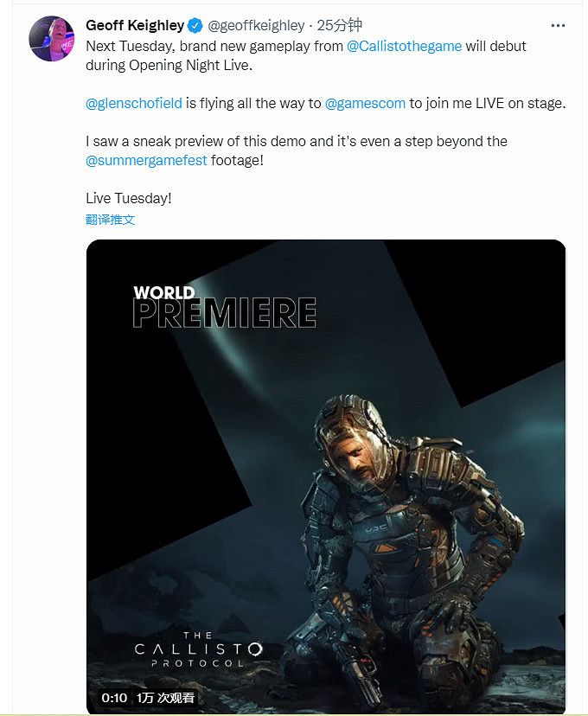Open the @Callistothegame mention
This screenshot has width=588, height=716.
pyautogui.click(x=404, y=46)
